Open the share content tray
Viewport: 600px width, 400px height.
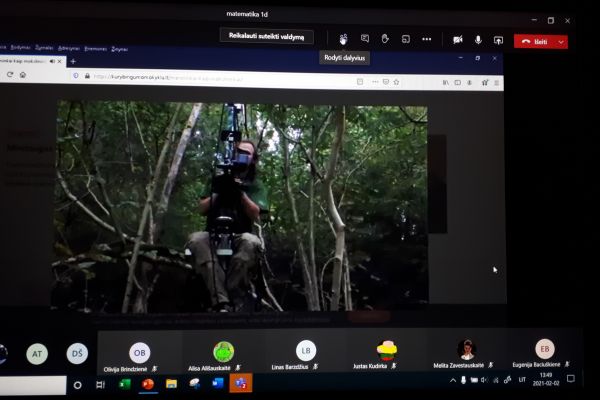coord(498,40)
